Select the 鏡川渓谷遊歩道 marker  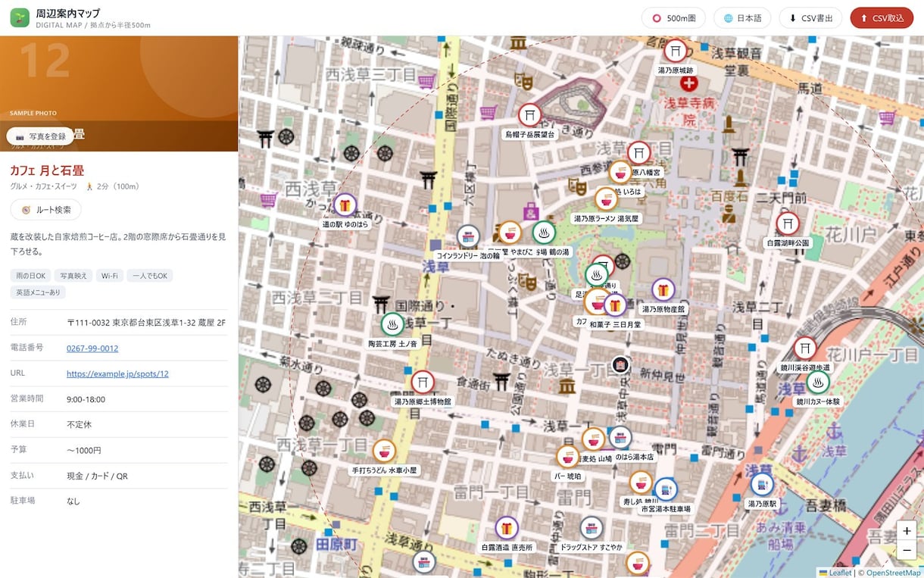click(x=805, y=348)
